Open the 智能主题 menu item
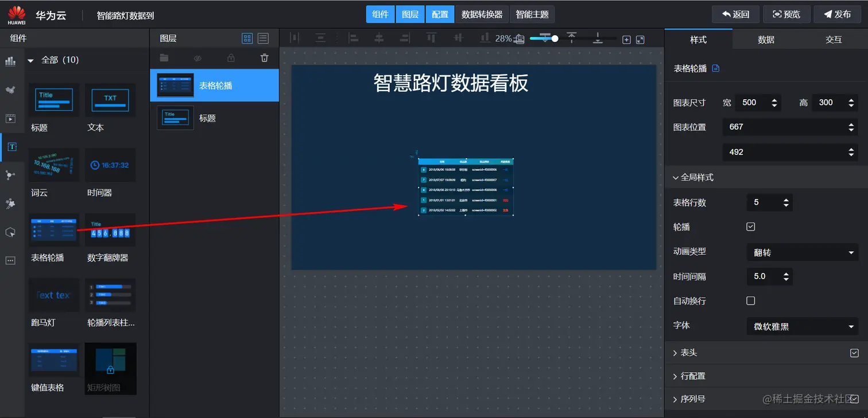This screenshot has width=868, height=418. [x=532, y=14]
